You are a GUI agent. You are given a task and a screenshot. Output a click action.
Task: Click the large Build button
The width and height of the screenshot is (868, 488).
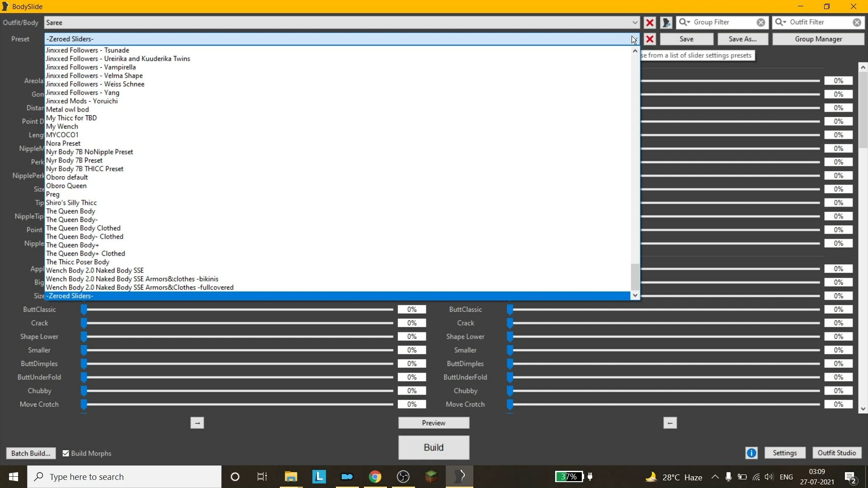434,447
